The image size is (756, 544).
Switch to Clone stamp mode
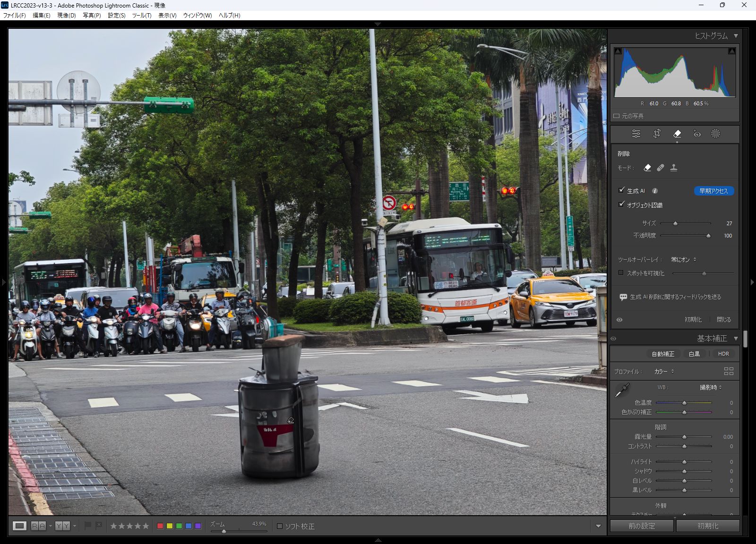click(674, 168)
